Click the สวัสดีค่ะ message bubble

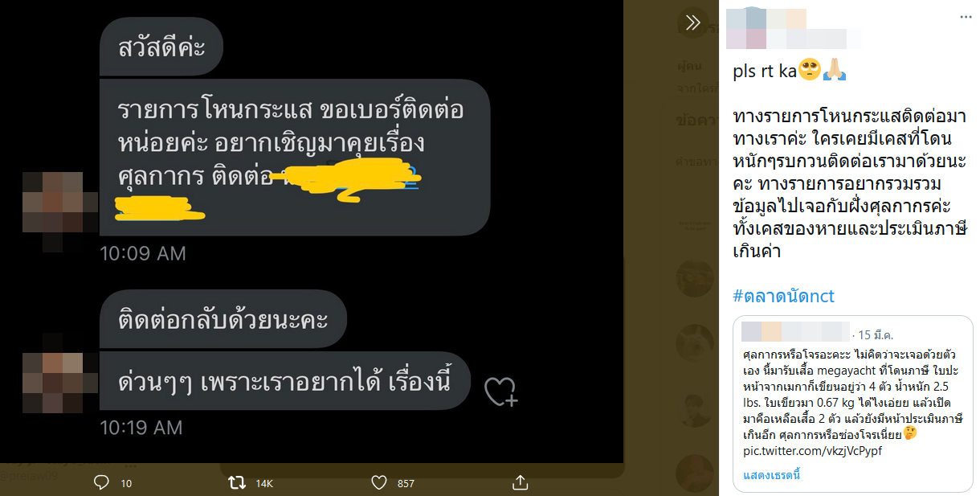tap(162, 46)
